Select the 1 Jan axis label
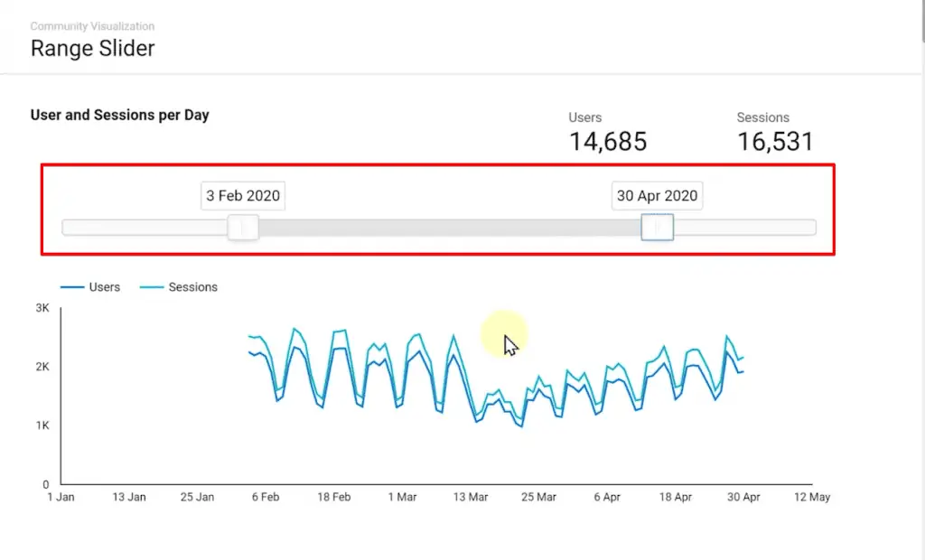This screenshot has height=560, width=925. 60,497
